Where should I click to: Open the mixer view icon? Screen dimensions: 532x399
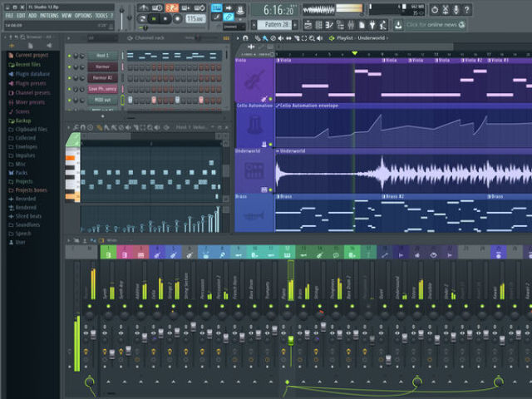(351, 25)
